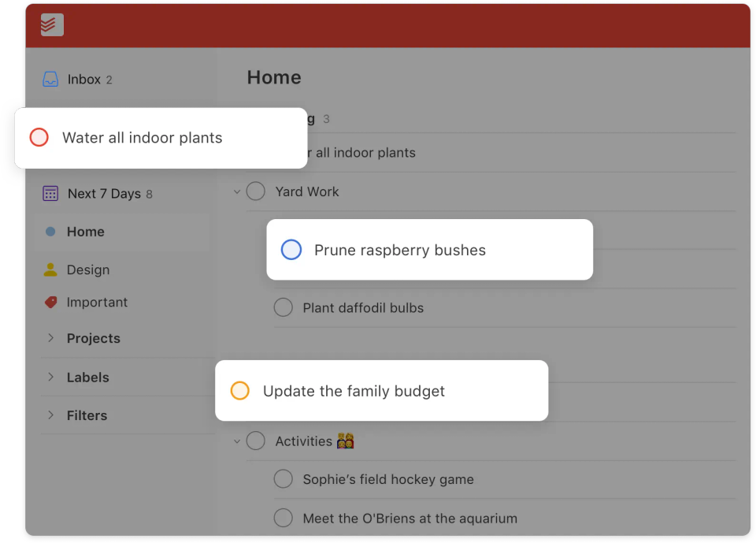Open Inbox via its tray icon
The height and width of the screenshot is (543, 756).
[x=50, y=80]
